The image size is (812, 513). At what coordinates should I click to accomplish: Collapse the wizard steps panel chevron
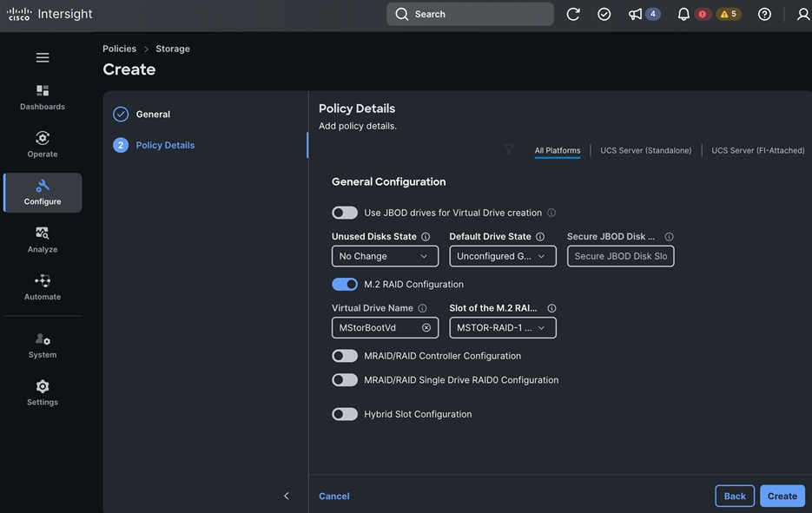tap(287, 496)
